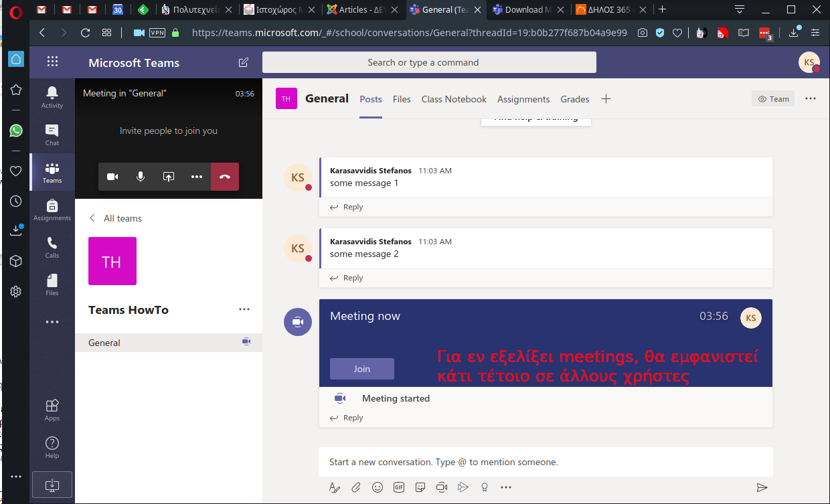Open the Class Notebook tab
830x504 pixels.
[454, 99]
